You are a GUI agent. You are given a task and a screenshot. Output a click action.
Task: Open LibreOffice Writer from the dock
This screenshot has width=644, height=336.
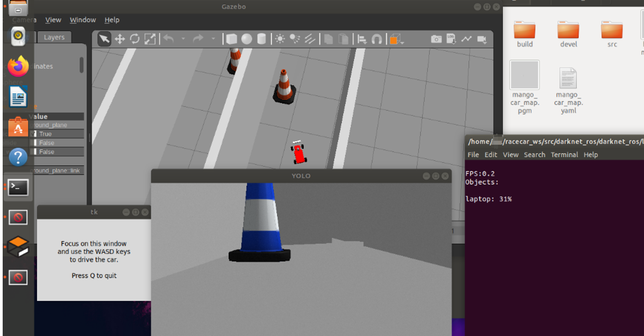18,96
